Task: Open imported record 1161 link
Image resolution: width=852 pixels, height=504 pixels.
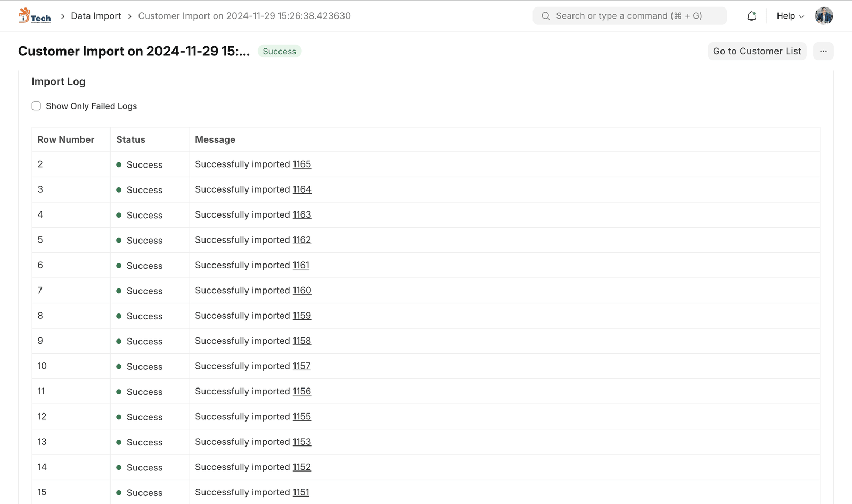Action: 301,265
